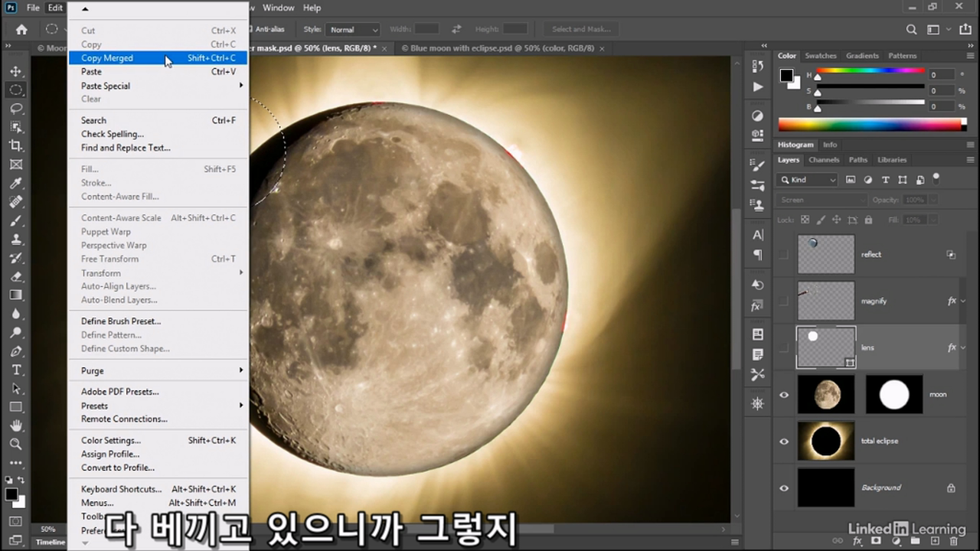980x551 pixels.
Task: Select the Move tool
Action: (16, 71)
